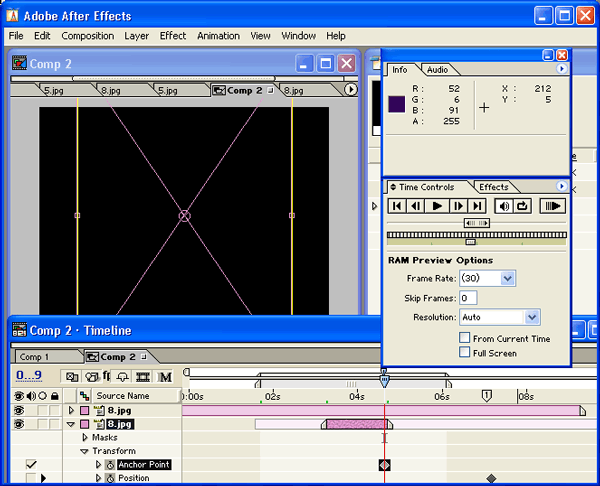Open the Animation menu
The image size is (600, 486).
tap(218, 36)
